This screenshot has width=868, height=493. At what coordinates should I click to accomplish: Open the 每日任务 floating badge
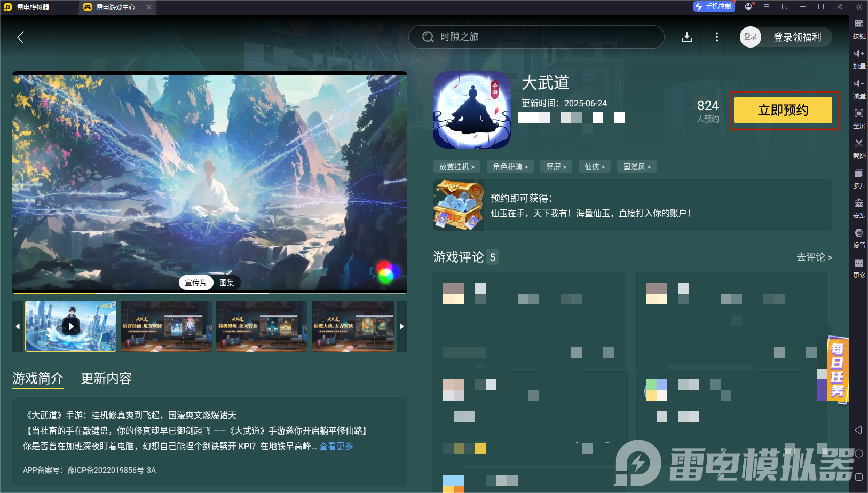click(x=837, y=370)
